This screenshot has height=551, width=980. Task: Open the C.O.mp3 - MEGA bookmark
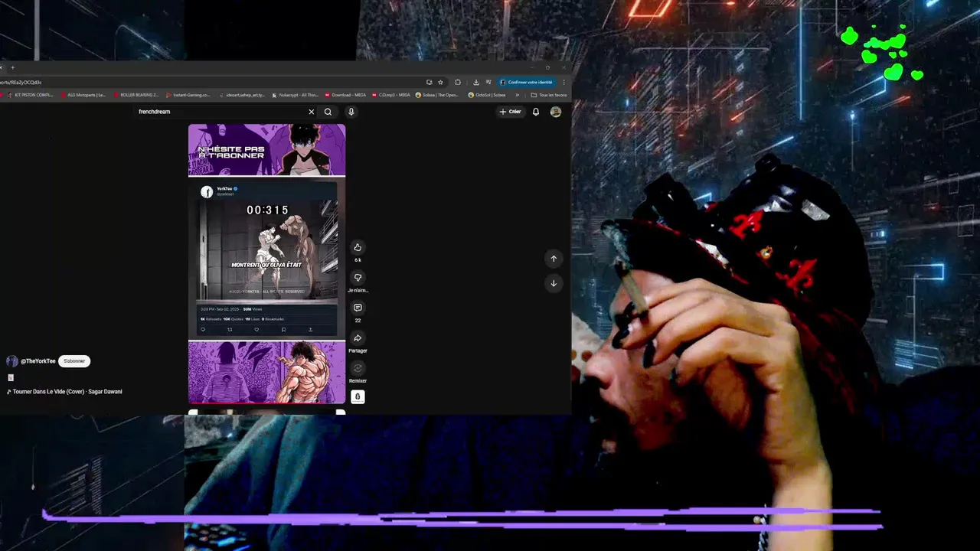[x=391, y=95]
